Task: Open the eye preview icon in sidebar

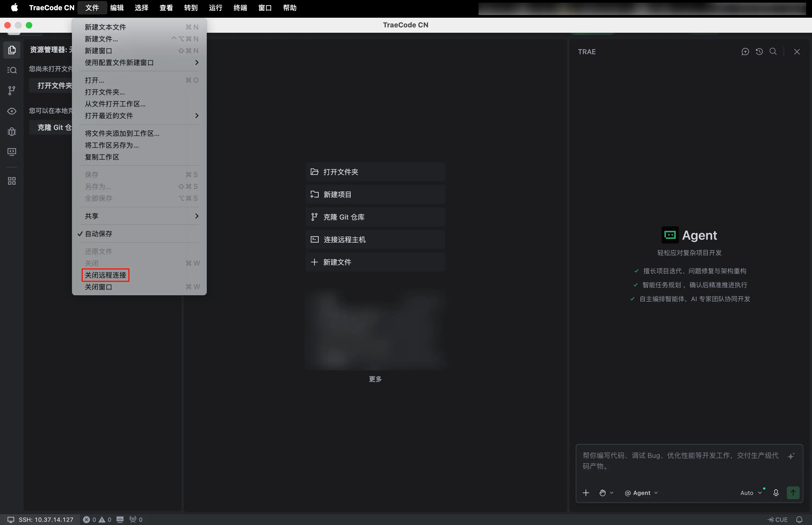Action: coord(12,111)
